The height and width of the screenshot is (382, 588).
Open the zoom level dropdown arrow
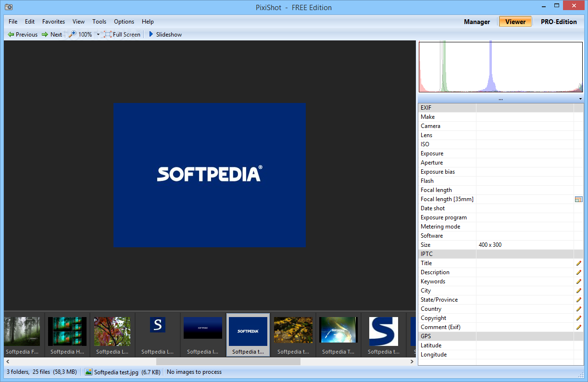[x=98, y=35]
